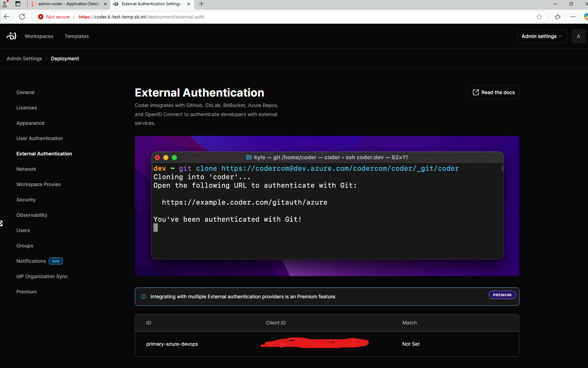The image size is (588, 368).
Task: Click the Coder logo icon in navbar
Action: (x=11, y=36)
